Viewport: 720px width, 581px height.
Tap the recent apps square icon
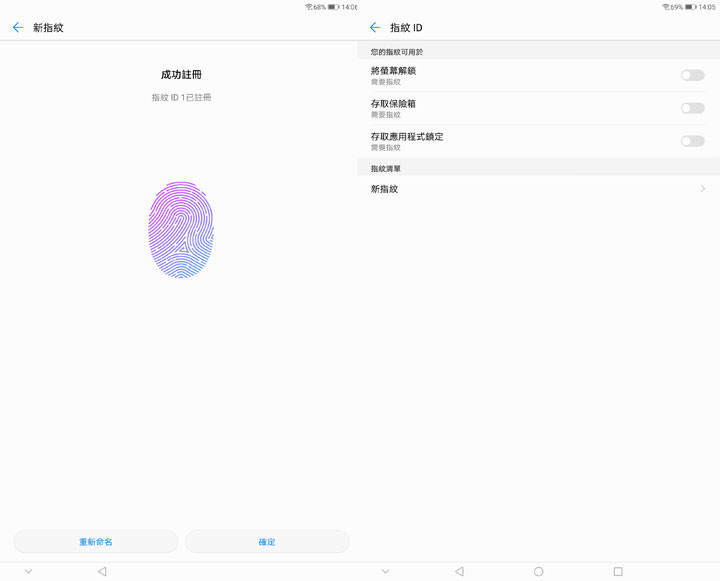point(618,571)
